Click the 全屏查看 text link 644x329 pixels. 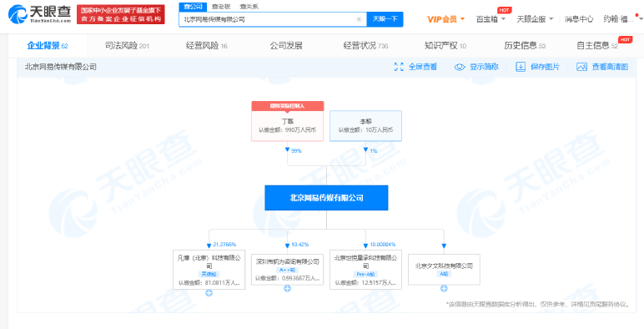click(x=423, y=67)
